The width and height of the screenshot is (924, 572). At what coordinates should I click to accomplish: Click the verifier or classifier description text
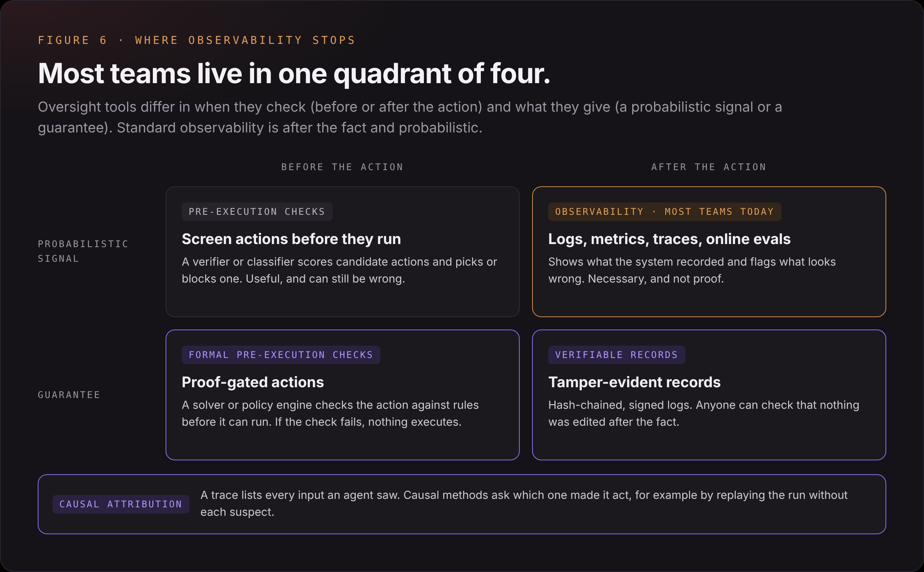[339, 270]
